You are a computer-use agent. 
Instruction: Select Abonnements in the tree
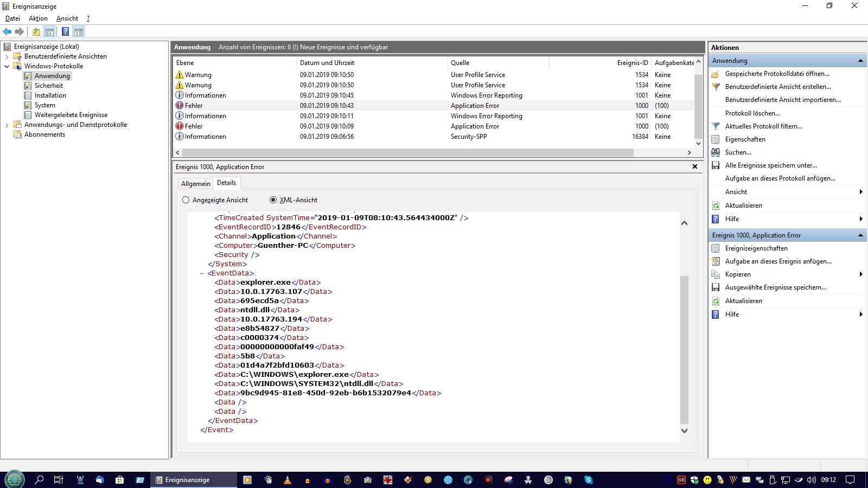tap(44, 134)
